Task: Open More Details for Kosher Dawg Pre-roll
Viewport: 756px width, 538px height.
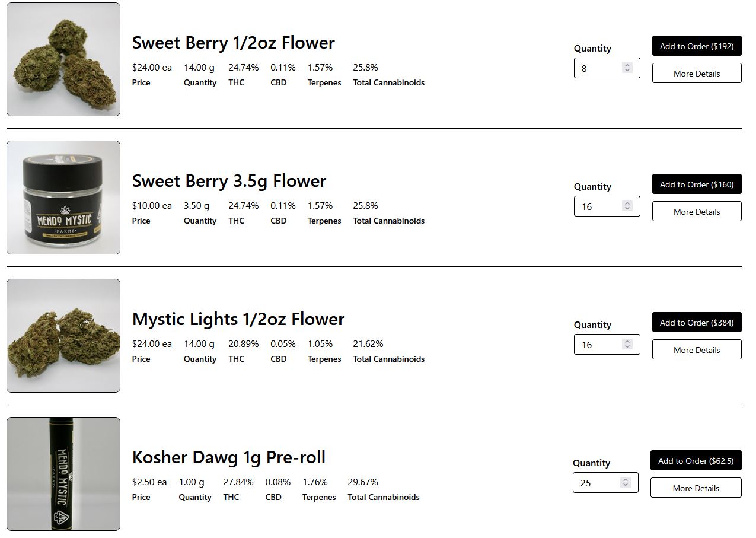Action: [x=696, y=488]
